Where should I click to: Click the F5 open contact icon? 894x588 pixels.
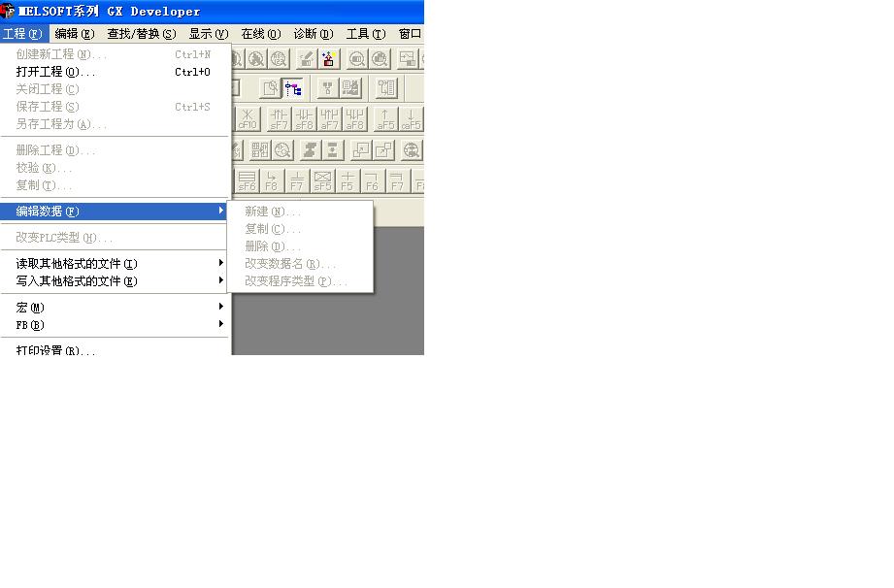tap(348, 180)
